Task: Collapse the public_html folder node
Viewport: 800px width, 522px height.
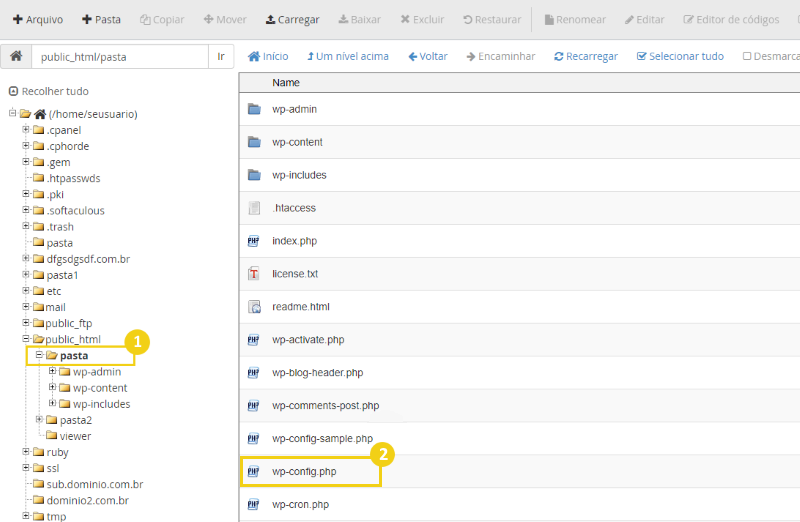Action: [x=26, y=338]
